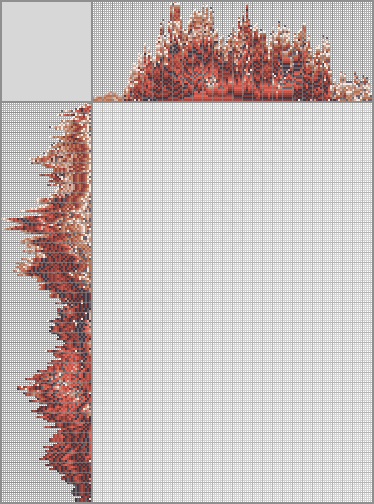The image size is (374, 504).
Task: Click the column clue strip above the grid
Action: coord(232,51)
